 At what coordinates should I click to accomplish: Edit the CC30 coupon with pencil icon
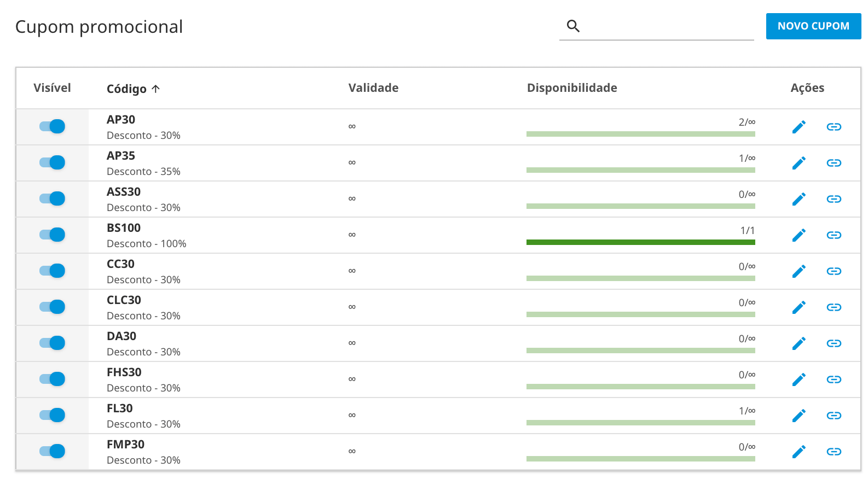[799, 271]
